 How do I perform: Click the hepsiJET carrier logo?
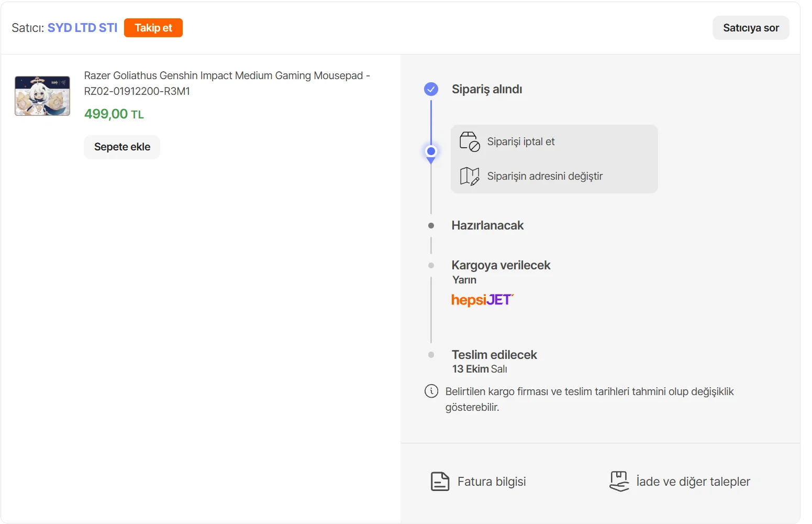[483, 300]
